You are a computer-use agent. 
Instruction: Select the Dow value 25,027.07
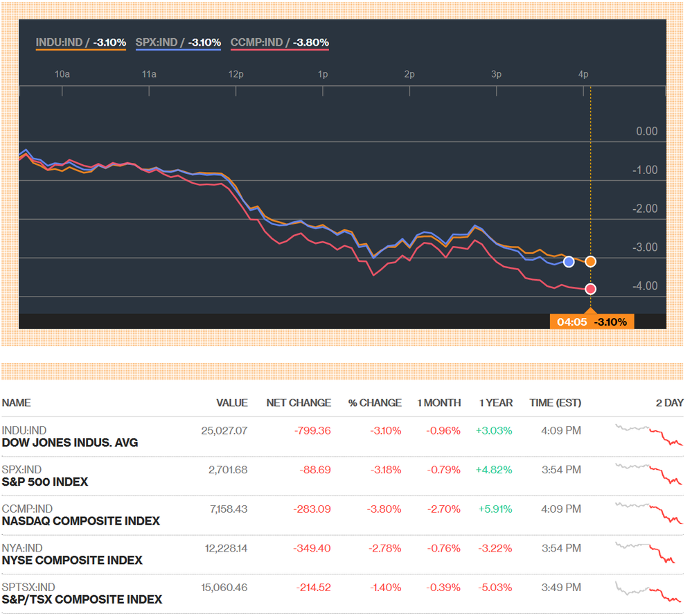pyautogui.click(x=224, y=430)
